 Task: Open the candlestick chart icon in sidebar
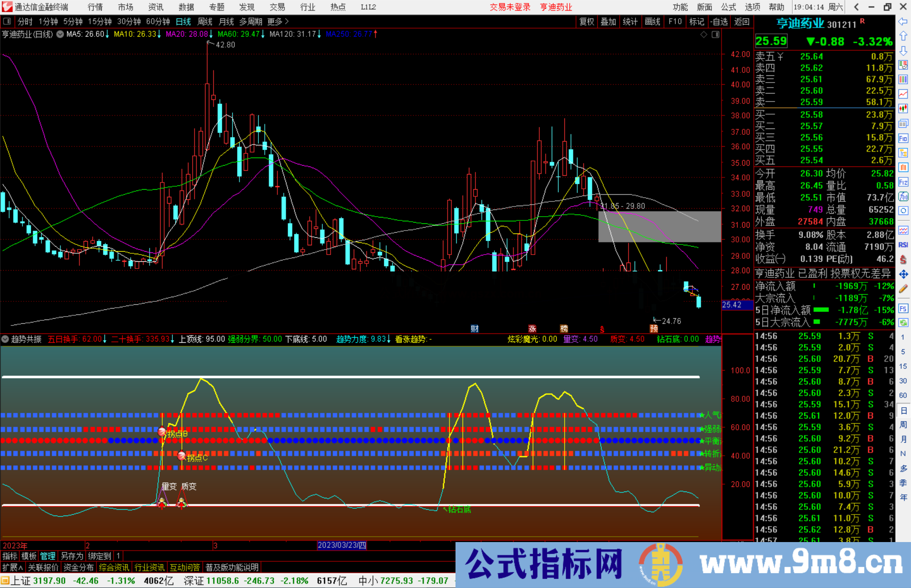point(903,107)
